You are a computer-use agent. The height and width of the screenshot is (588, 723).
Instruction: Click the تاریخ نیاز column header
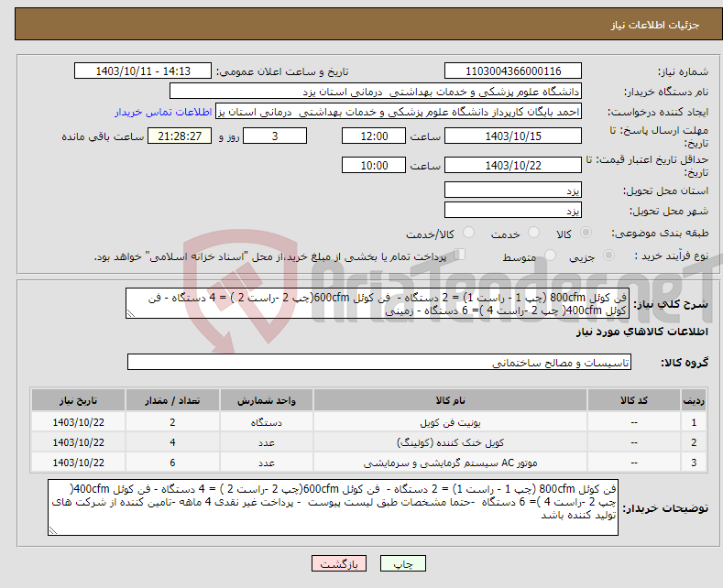tap(79, 400)
